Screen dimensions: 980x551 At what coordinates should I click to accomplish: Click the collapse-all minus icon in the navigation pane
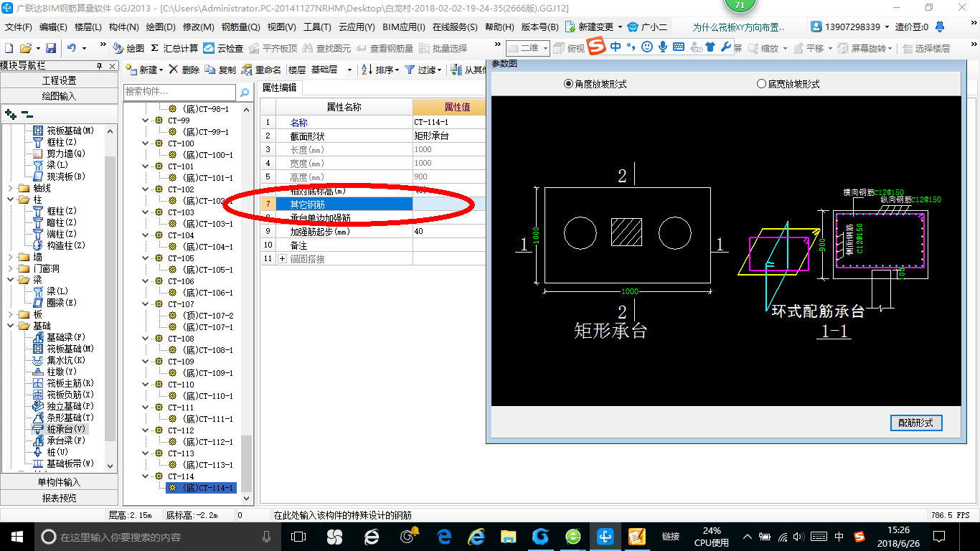pos(26,114)
